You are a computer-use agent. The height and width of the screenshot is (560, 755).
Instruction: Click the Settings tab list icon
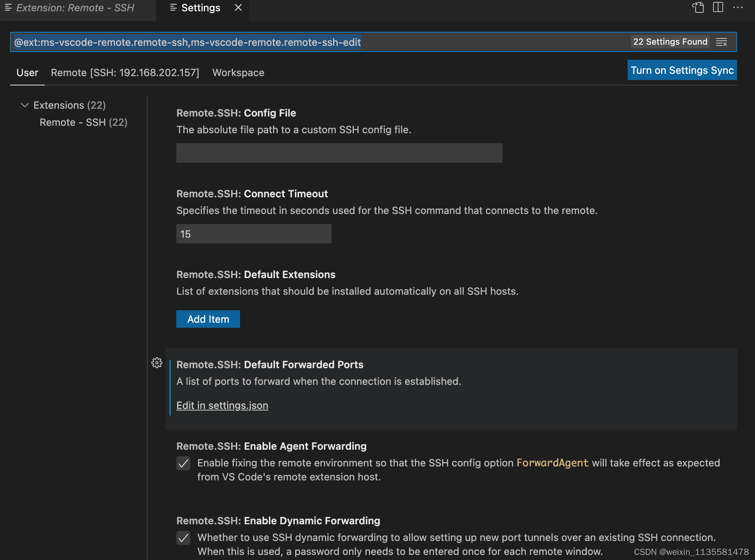(x=174, y=7)
